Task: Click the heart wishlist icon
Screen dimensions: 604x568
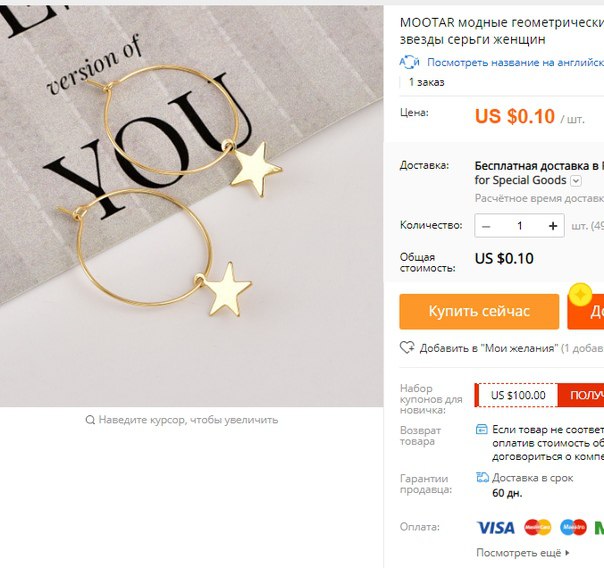Action: pos(407,348)
